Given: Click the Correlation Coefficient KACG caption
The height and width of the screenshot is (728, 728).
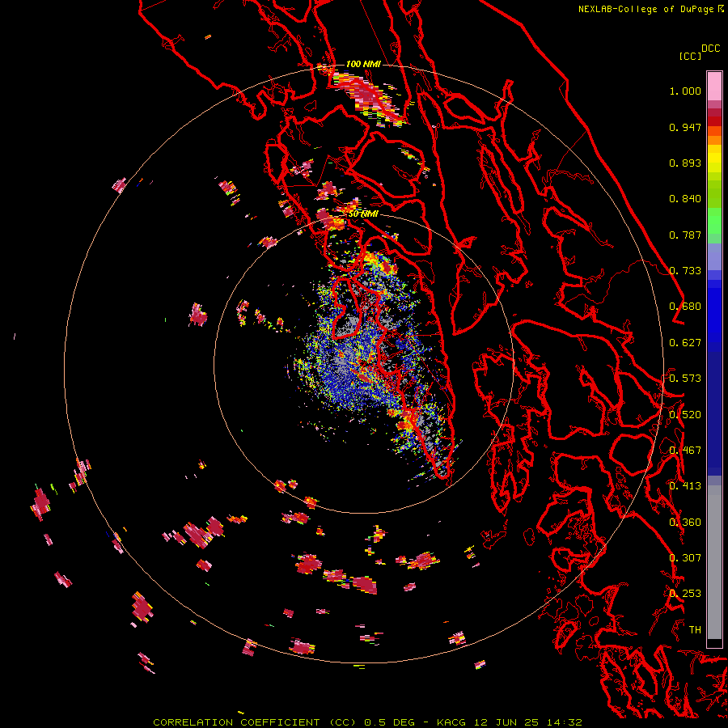Looking at the screenshot, I should (x=367, y=722).
